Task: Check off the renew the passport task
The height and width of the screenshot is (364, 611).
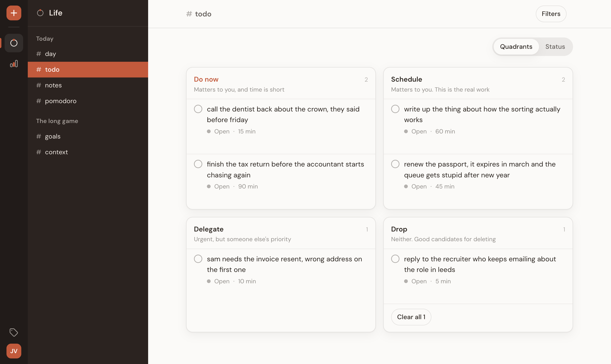Action: [395, 164]
